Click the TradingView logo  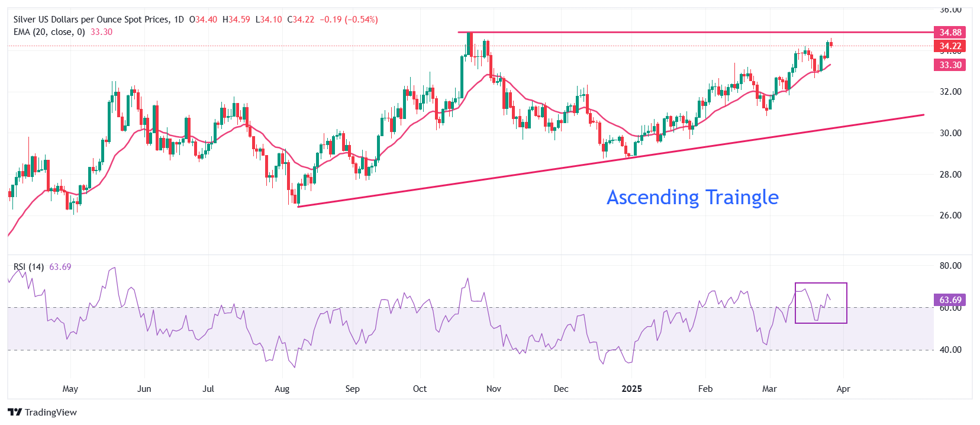(42, 412)
